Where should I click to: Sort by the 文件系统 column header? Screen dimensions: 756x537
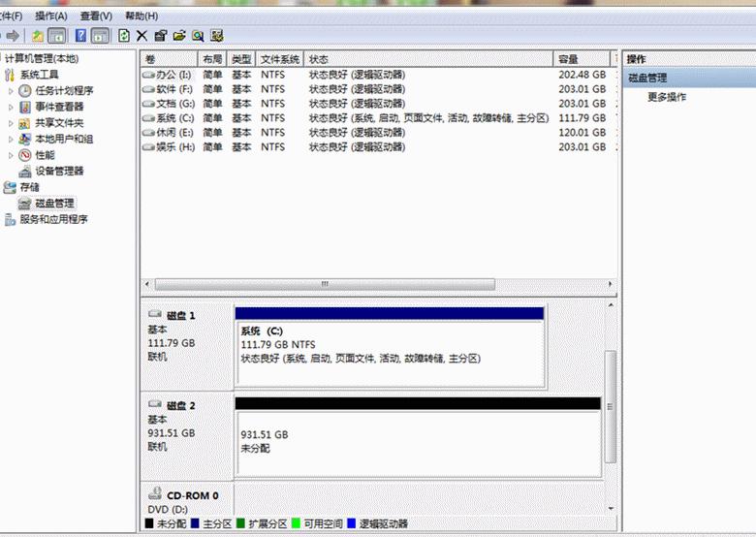[x=280, y=59]
